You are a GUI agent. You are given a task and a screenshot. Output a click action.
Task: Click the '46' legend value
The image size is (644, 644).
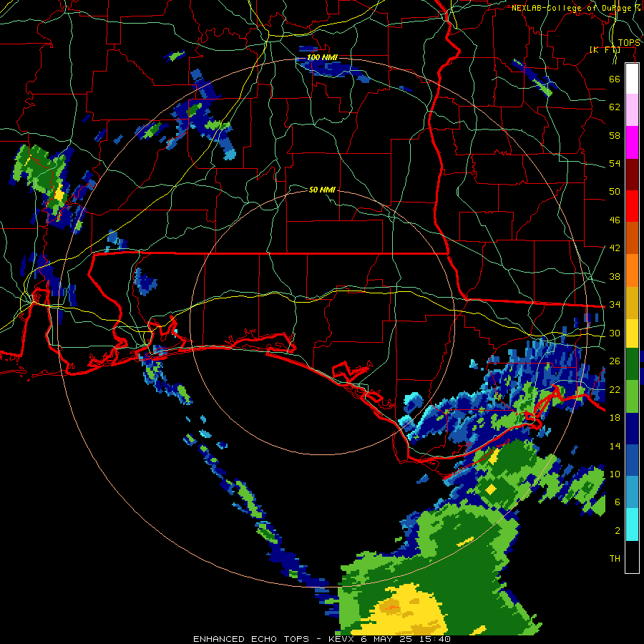(x=615, y=220)
